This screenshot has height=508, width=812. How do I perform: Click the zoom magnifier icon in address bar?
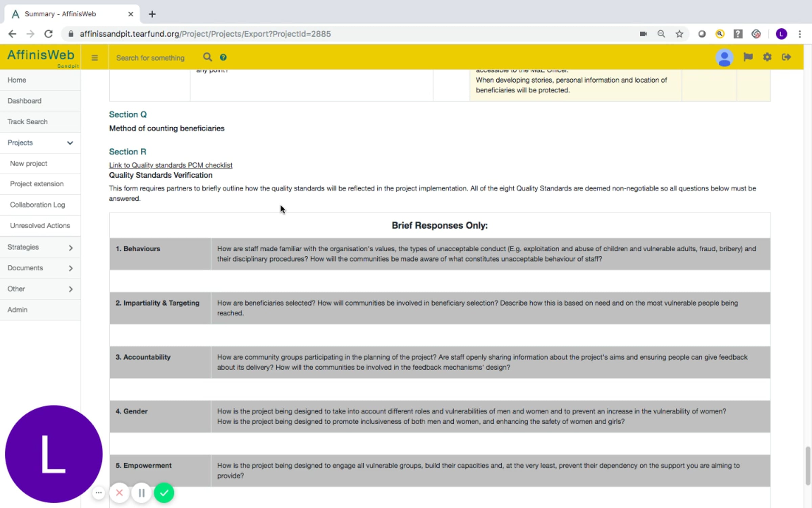661,34
